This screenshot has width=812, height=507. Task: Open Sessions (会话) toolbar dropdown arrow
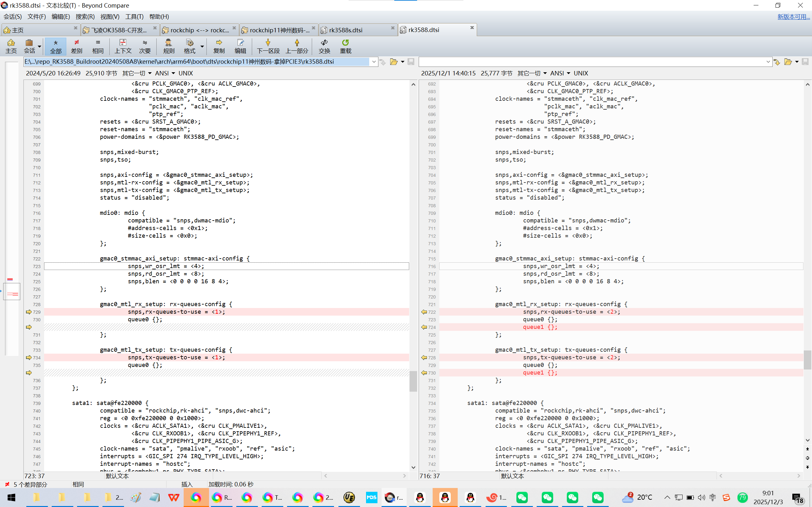click(40, 47)
